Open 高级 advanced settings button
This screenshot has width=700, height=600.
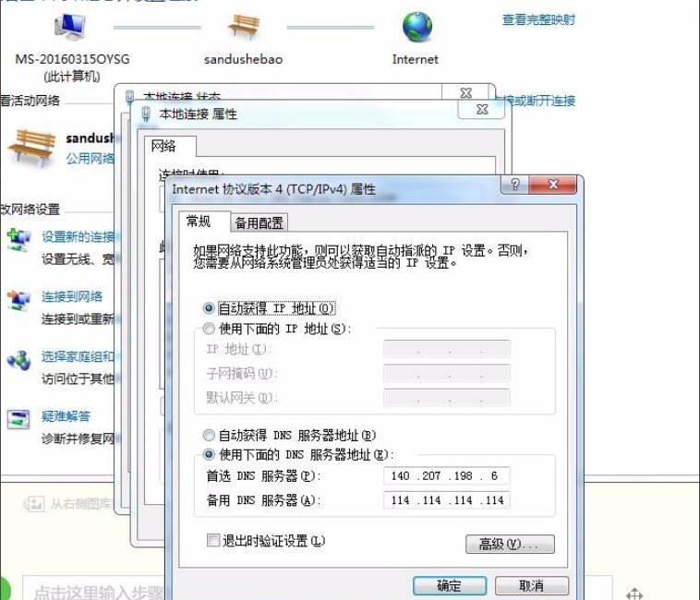[x=510, y=545]
